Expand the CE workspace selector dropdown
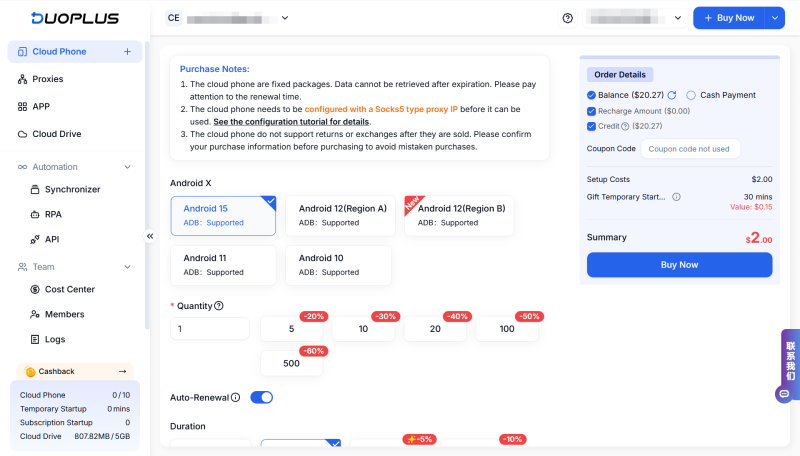 pos(285,18)
